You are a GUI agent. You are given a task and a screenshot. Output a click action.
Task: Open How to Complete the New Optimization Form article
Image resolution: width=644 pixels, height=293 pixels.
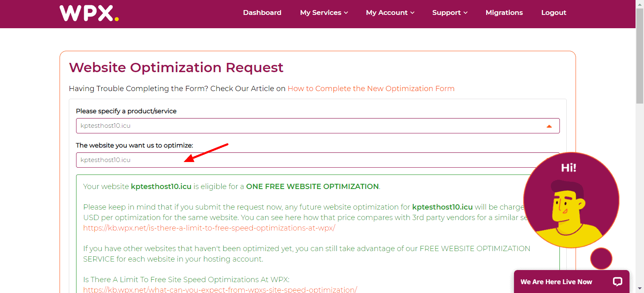click(x=371, y=89)
